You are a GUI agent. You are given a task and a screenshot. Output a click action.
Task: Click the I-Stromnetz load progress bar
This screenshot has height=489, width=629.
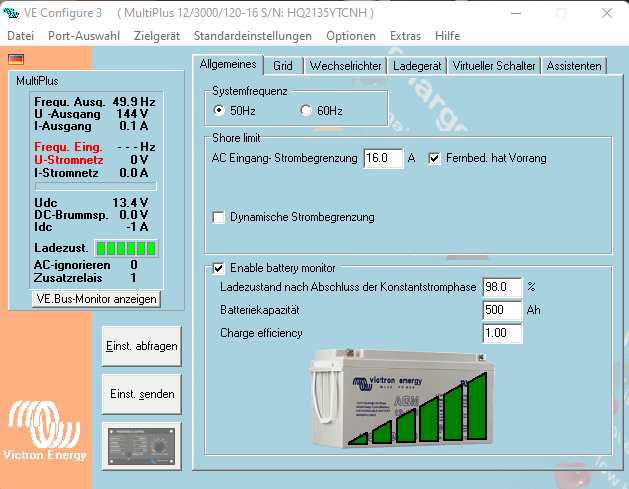click(x=96, y=186)
